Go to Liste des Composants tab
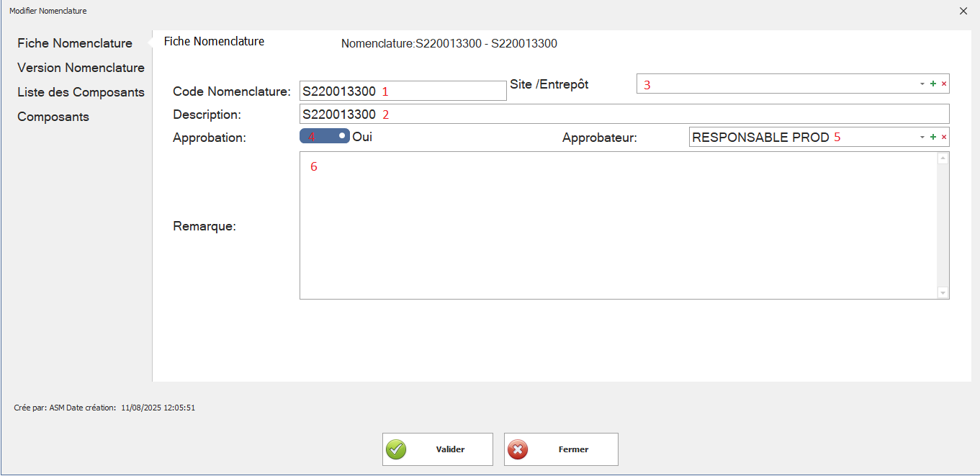980x476 pixels. pyautogui.click(x=81, y=92)
